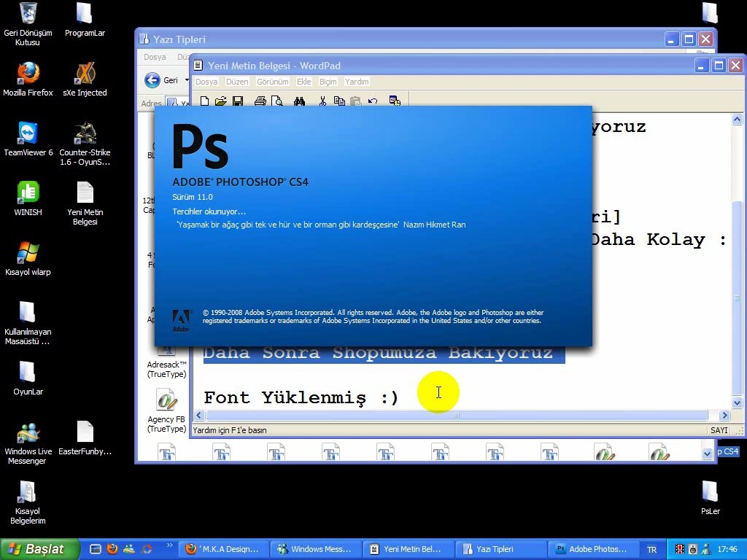Select the PsLer desktop folder

[x=710, y=497]
